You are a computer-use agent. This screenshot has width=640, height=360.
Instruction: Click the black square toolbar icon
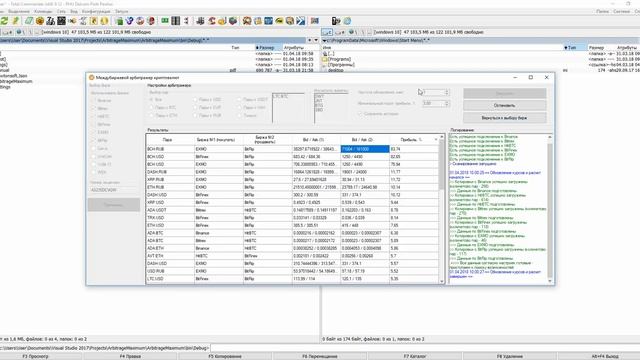click(x=61, y=21)
